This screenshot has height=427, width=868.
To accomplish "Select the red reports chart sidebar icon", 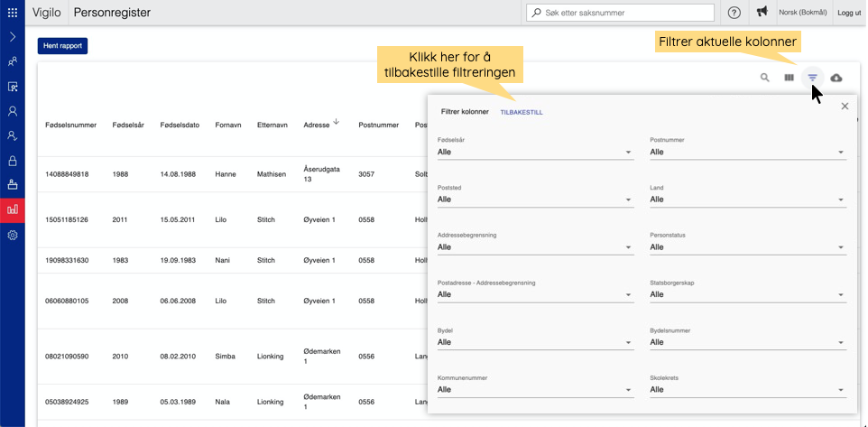I will tap(13, 209).
